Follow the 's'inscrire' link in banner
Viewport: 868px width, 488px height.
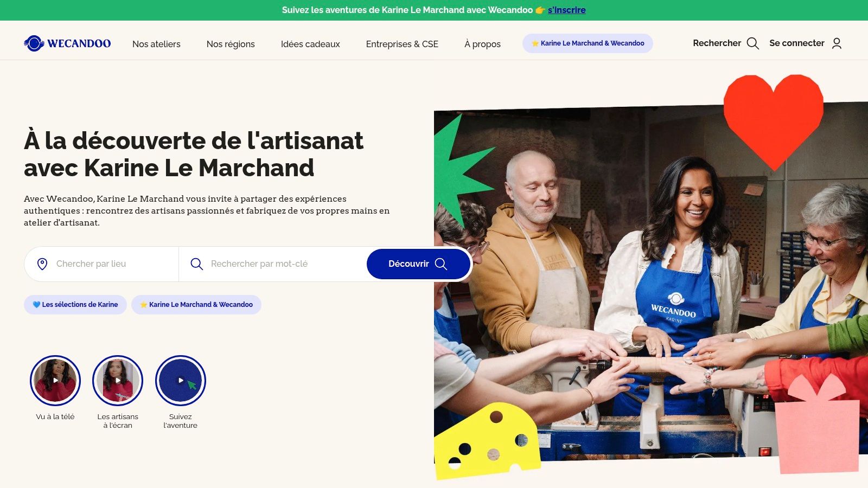[x=566, y=10]
